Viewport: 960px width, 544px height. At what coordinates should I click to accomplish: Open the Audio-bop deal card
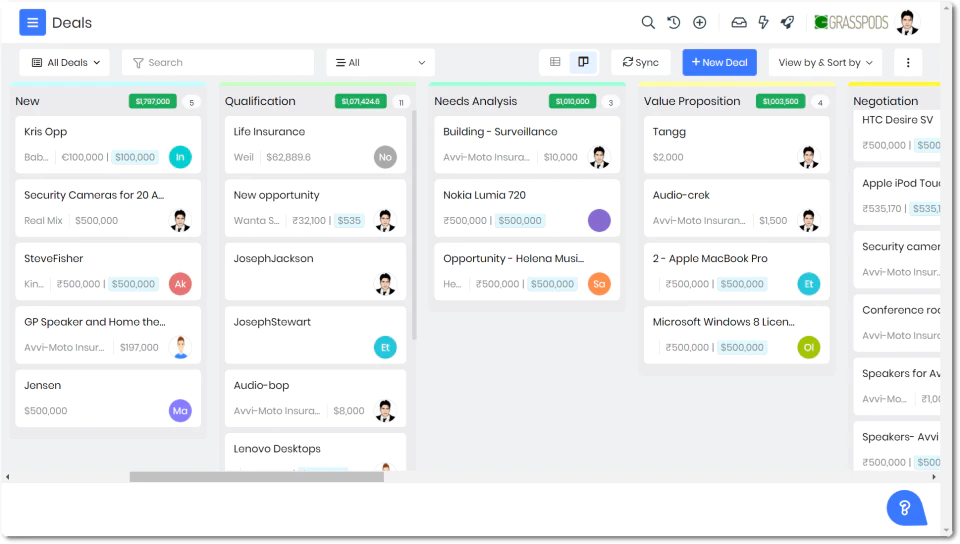pyautogui.click(x=315, y=398)
